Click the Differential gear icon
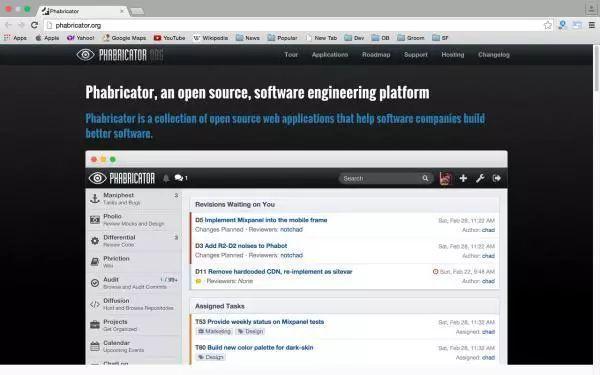Viewport: 600px width, 375px height. [x=95, y=241]
